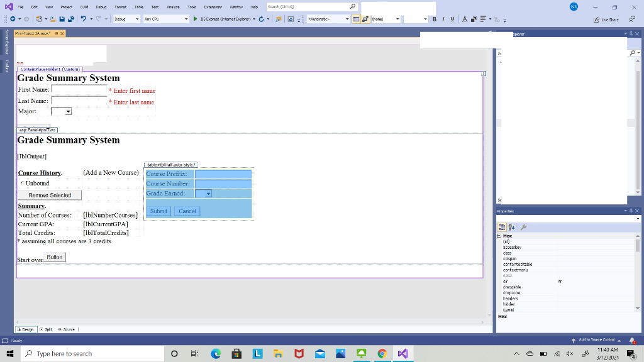Click the Course Number input field
The image size is (644, 362).
click(x=223, y=184)
